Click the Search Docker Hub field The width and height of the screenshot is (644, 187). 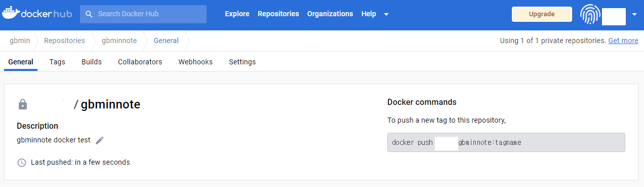[x=143, y=14]
